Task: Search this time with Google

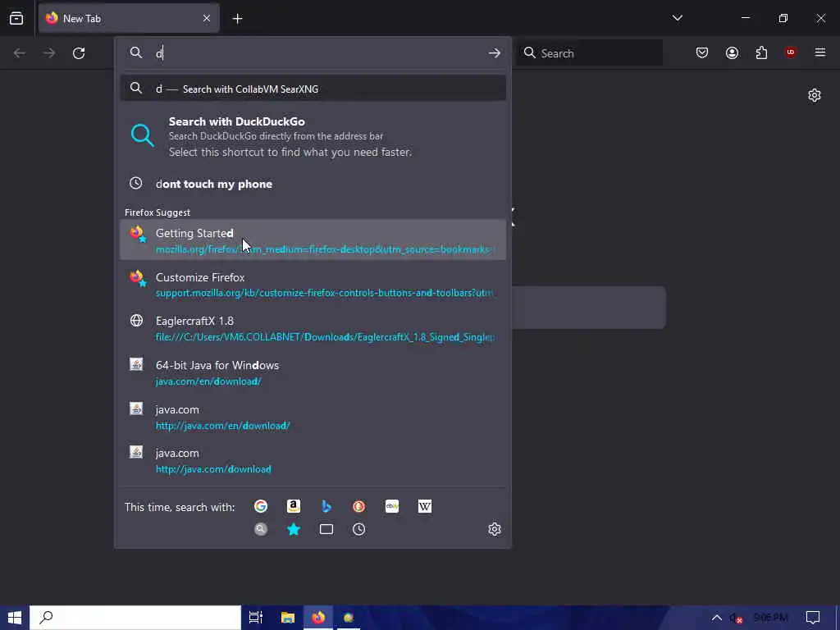Action: pos(261,506)
